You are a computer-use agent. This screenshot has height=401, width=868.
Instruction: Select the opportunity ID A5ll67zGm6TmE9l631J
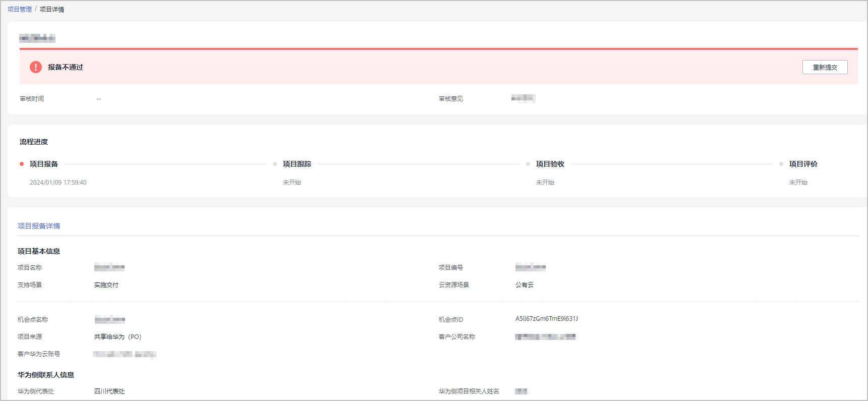547,319
